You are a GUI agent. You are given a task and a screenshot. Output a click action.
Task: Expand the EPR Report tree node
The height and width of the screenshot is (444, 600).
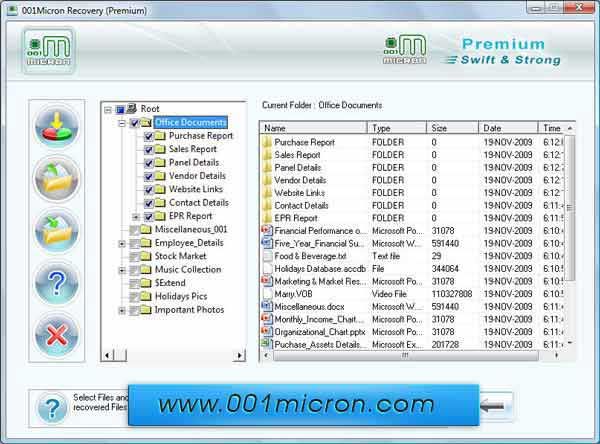coord(136,217)
